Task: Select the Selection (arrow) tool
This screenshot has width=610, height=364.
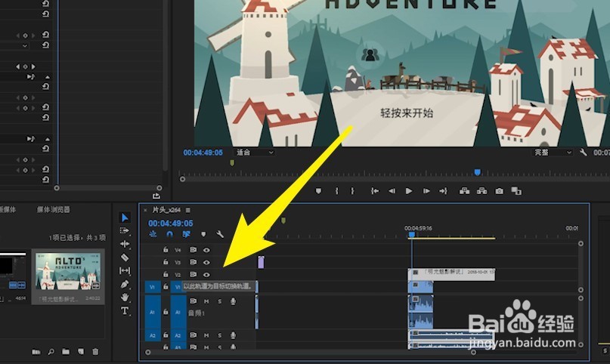Action: coord(125,217)
